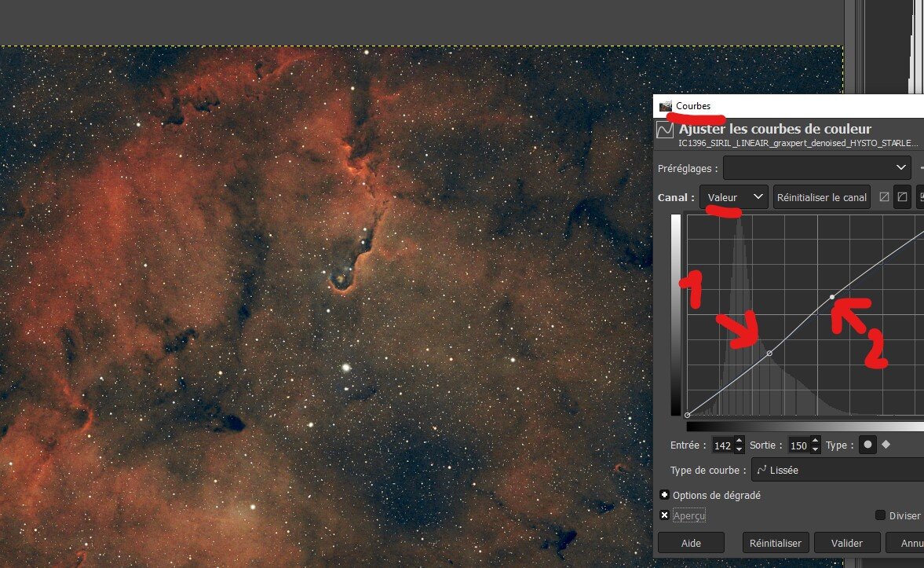Click the vertical output gradient bar
924x568 pixels.
[x=675, y=315]
